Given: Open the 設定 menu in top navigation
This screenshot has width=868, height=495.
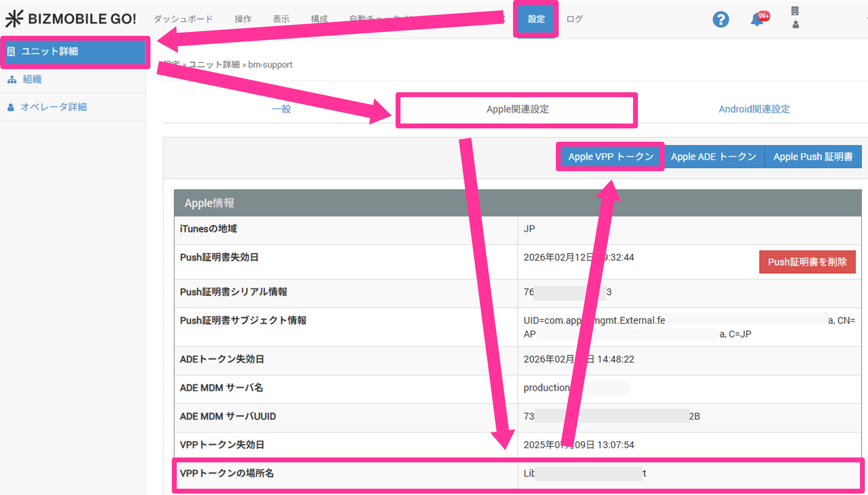Looking at the screenshot, I should (536, 19).
